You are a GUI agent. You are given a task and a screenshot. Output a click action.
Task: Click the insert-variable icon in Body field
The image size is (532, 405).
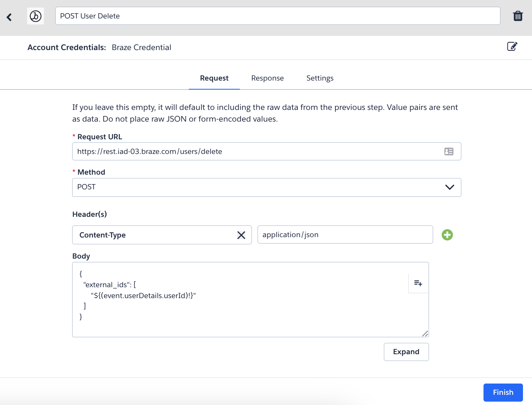point(418,283)
